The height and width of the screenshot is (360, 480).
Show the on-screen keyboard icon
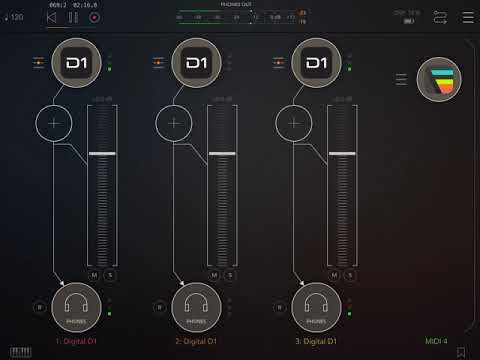point(21,352)
